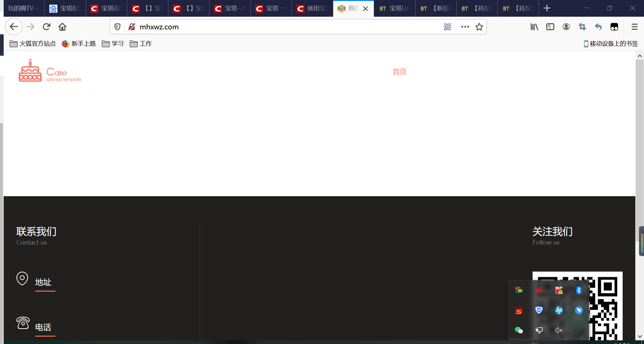
Task: Click the 地址 link in footer
Action: tap(43, 282)
